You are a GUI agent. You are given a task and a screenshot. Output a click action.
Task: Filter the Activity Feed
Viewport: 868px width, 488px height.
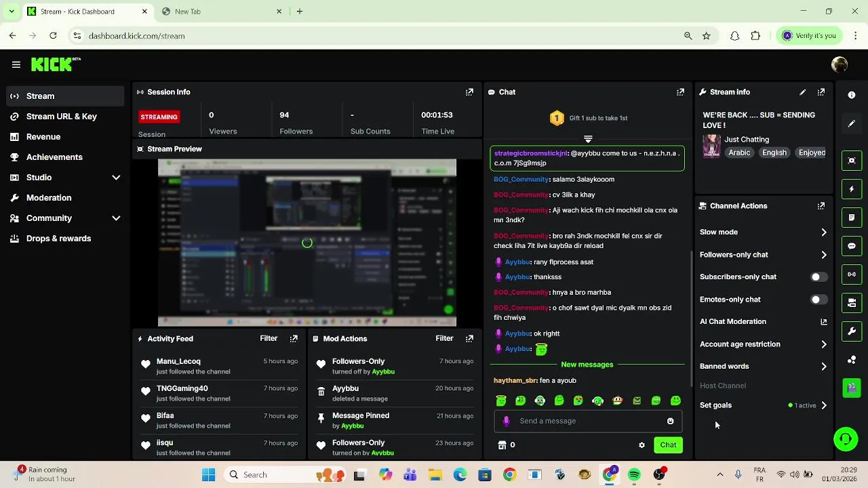point(269,338)
